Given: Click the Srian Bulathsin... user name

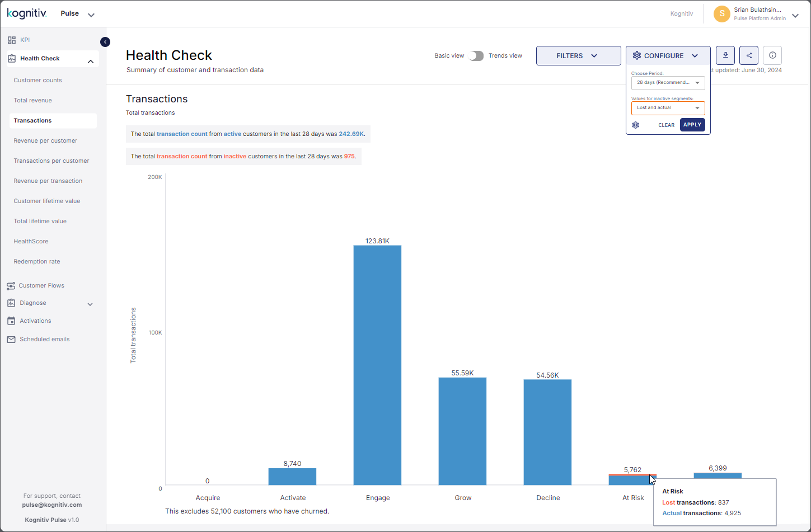Looking at the screenshot, I should point(757,10).
